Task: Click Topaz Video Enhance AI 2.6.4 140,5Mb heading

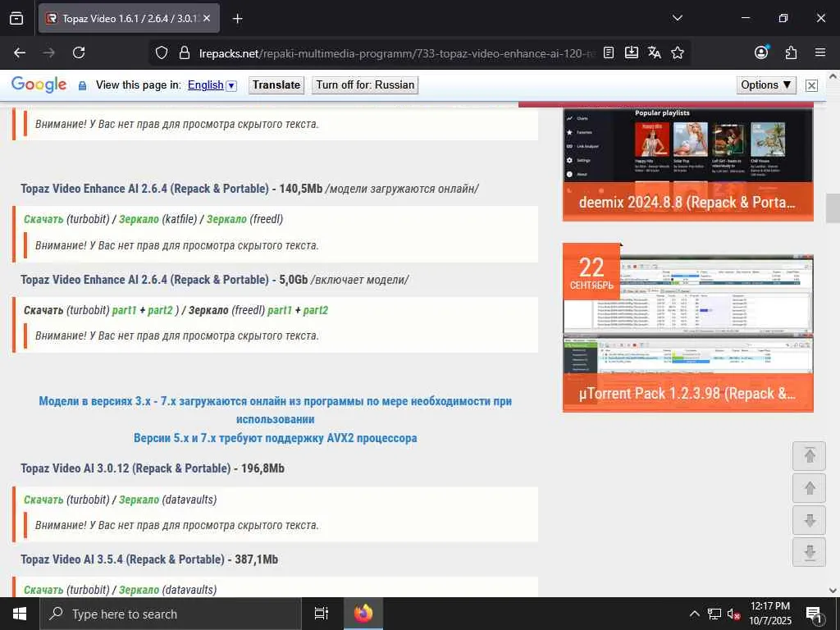Action: [171, 189]
